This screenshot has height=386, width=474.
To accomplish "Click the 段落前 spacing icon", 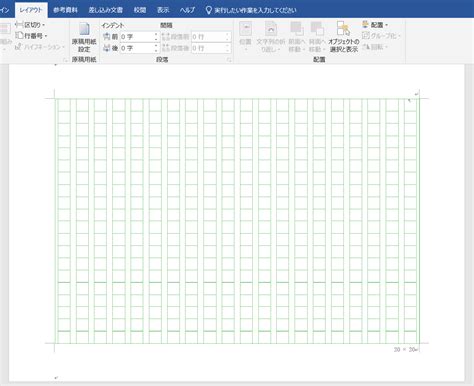I will pos(165,37).
